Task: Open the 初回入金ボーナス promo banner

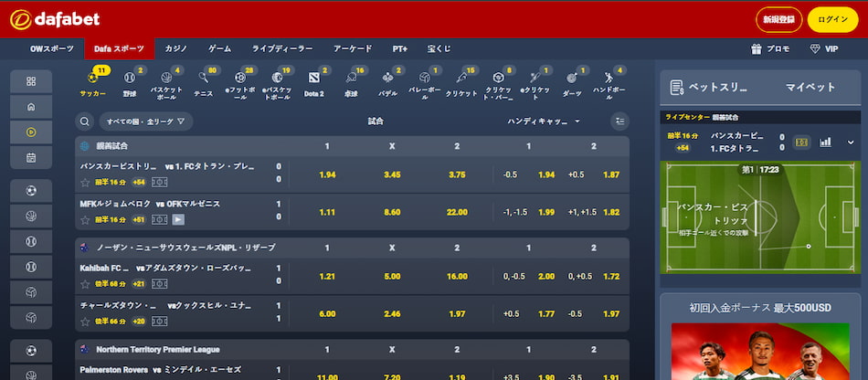Action: click(760, 337)
